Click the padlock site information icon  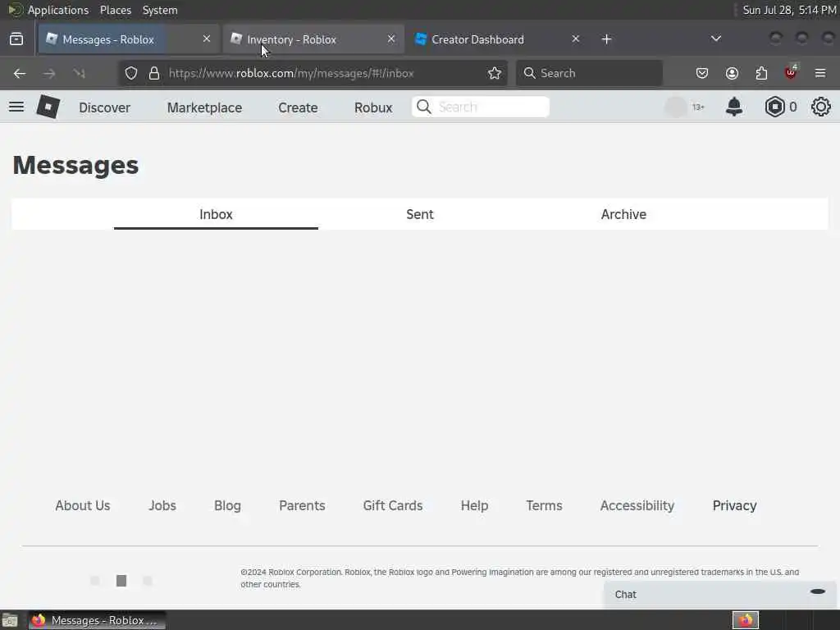pos(154,73)
